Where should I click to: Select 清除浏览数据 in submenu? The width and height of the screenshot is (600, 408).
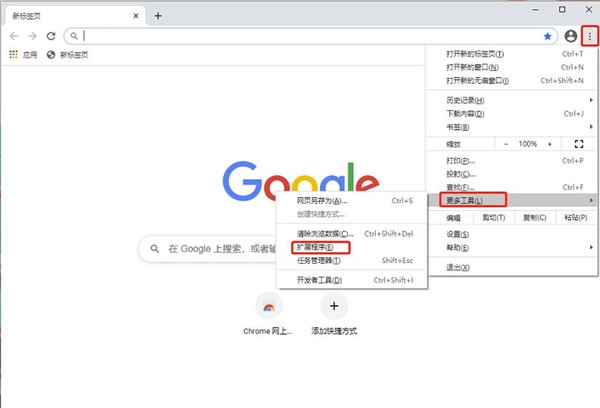point(352,234)
